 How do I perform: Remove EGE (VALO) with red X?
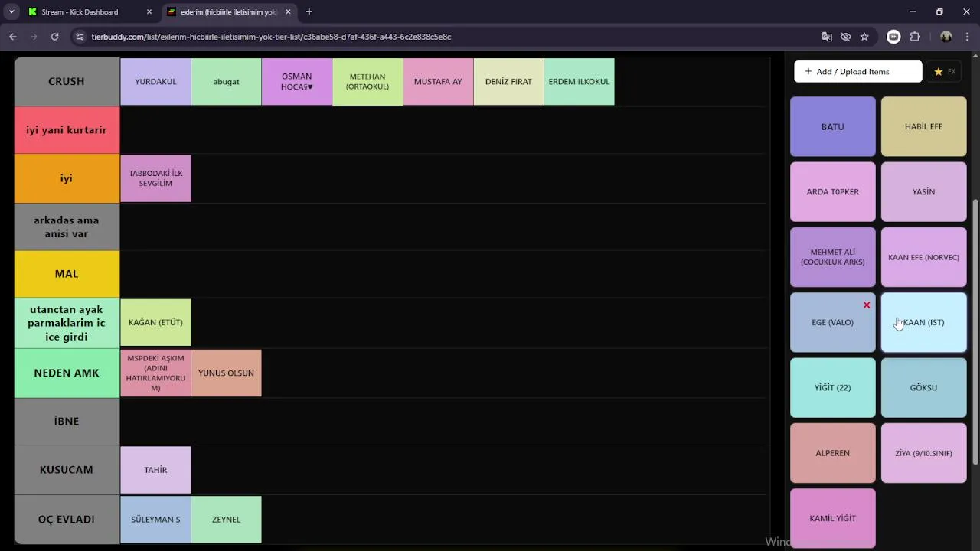tap(867, 305)
